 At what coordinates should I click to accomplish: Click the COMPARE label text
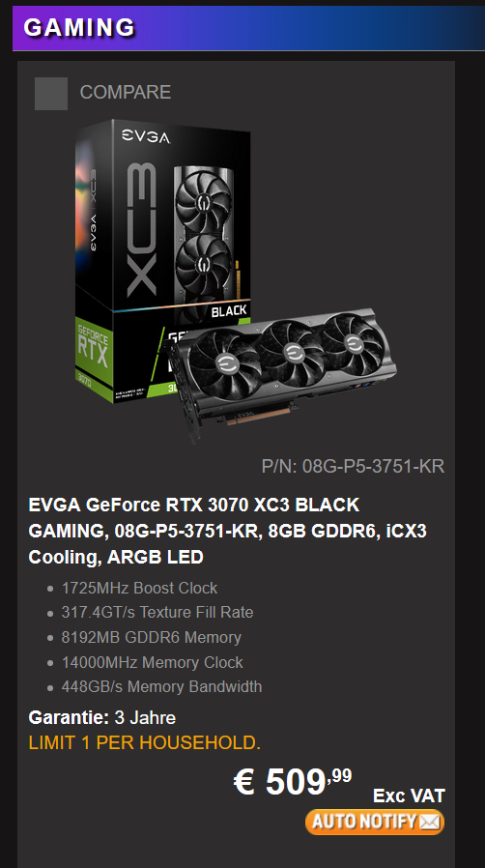pyautogui.click(x=126, y=92)
